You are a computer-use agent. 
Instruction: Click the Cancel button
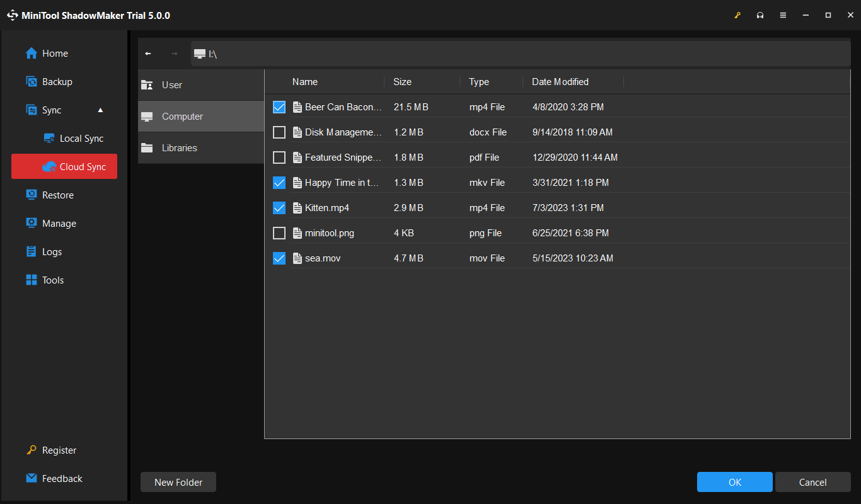[x=813, y=482]
